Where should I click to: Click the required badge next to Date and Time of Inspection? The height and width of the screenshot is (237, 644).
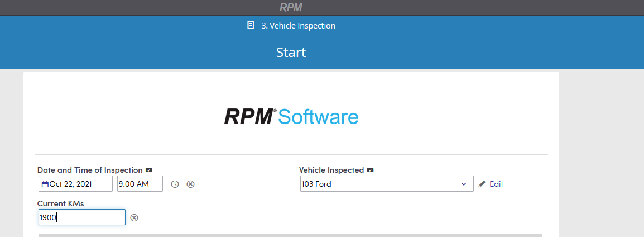click(x=148, y=170)
